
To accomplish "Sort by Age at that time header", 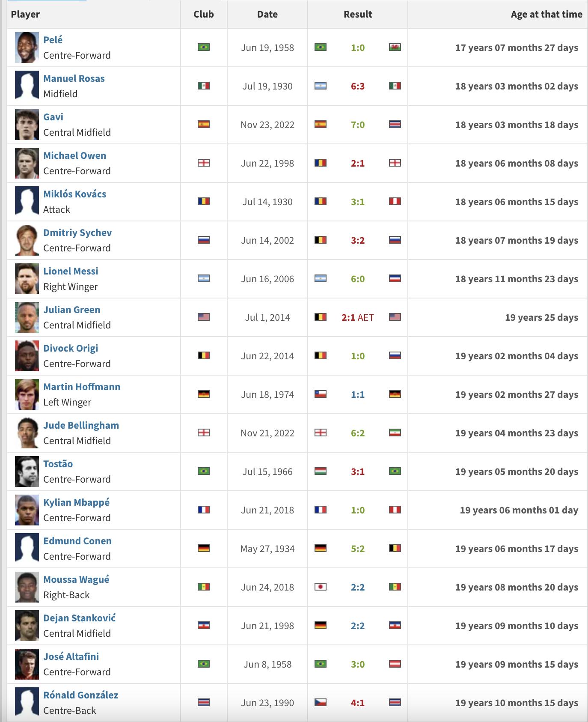I will coord(546,14).
